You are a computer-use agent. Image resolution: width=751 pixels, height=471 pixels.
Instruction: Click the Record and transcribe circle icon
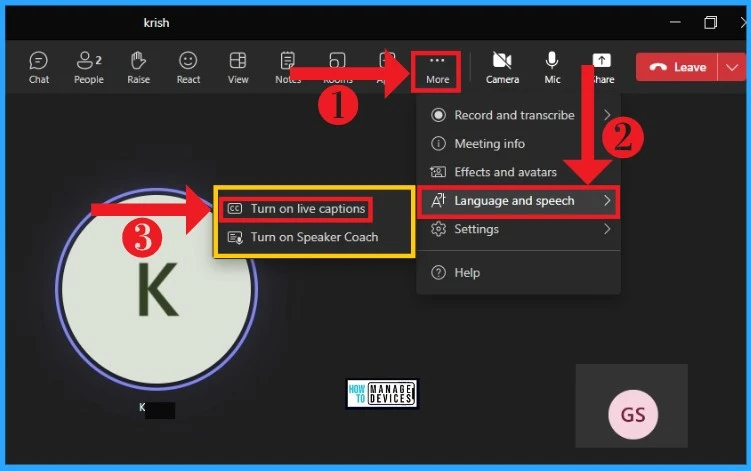coord(438,115)
